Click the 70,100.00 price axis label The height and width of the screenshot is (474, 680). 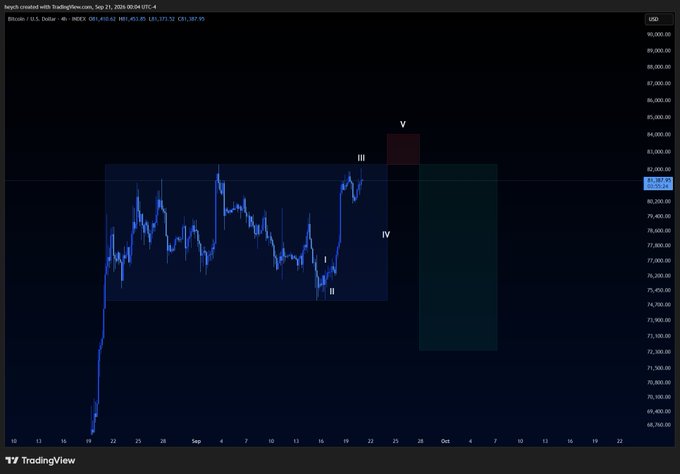[659, 397]
